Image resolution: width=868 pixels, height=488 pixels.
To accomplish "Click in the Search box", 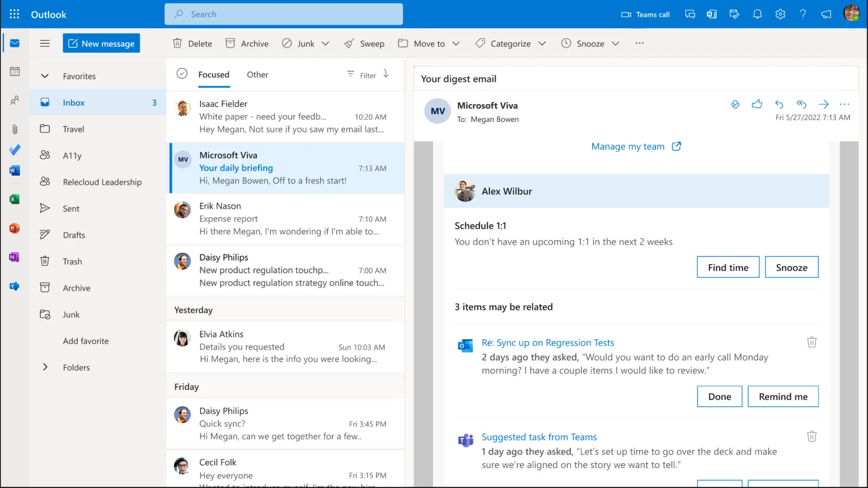I will pos(284,14).
